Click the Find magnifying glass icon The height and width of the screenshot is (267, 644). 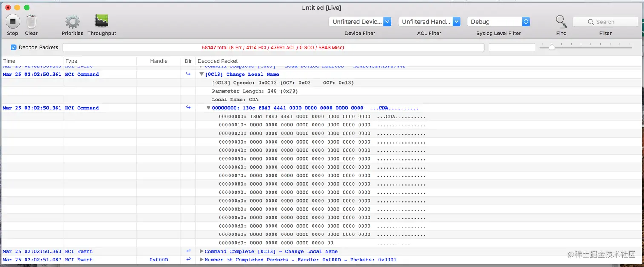pyautogui.click(x=561, y=21)
